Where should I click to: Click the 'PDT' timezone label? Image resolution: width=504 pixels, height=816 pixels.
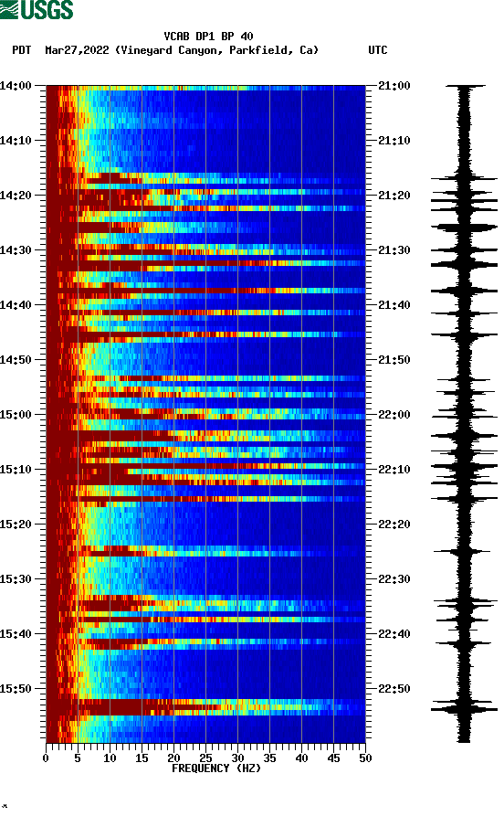click(21, 50)
